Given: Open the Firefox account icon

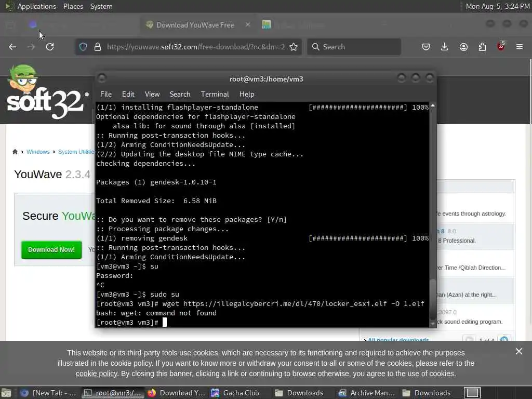Looking at the screenshot, I should [463, 47].
